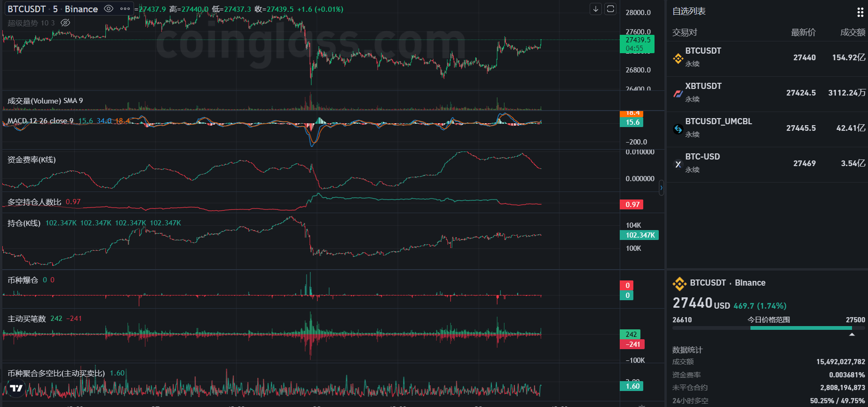Viewport: 868px width, 407px height.
Task: Click the 24小时多空 ratio 50.25% / 49.75%
Action: tap(837, 401)
